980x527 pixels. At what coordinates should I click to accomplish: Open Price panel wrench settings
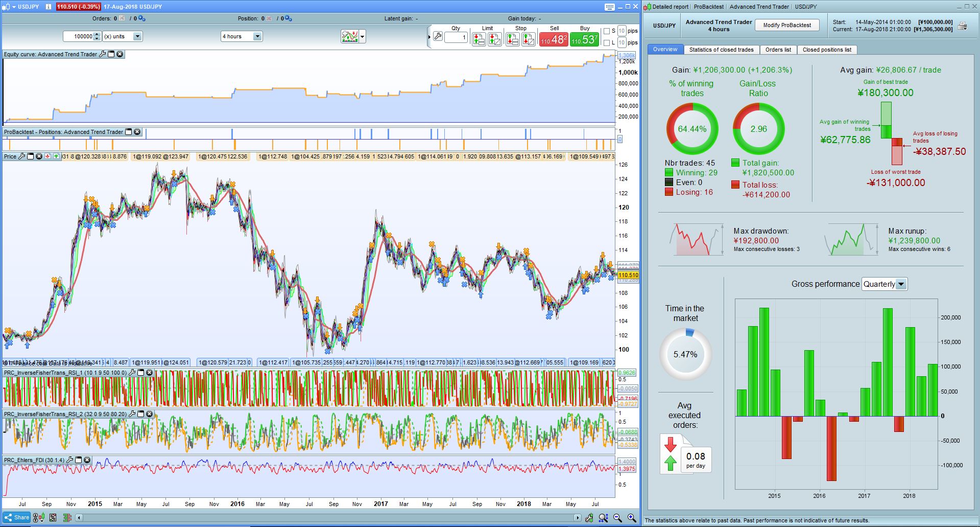tap(21, 156)
